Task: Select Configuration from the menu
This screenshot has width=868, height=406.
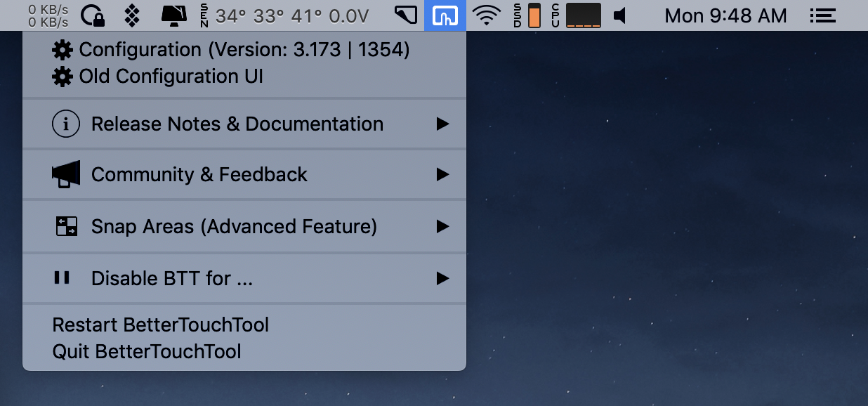Action: [244, 49]
